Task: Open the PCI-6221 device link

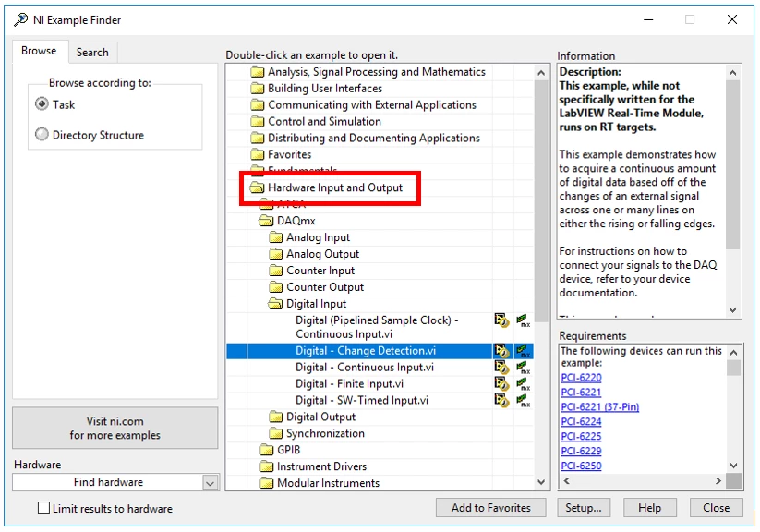Action: point(581,393)
